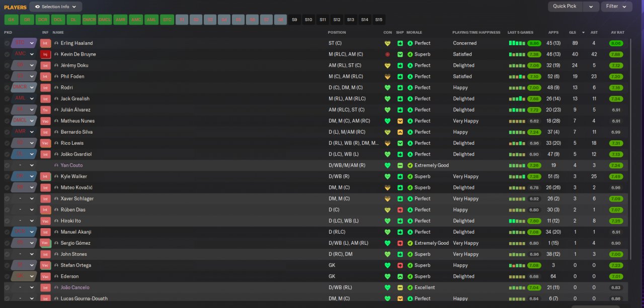The image size is (644, 308).
Task: Click Rodri's green condition heart icon
Action: (x=387, y=87)
